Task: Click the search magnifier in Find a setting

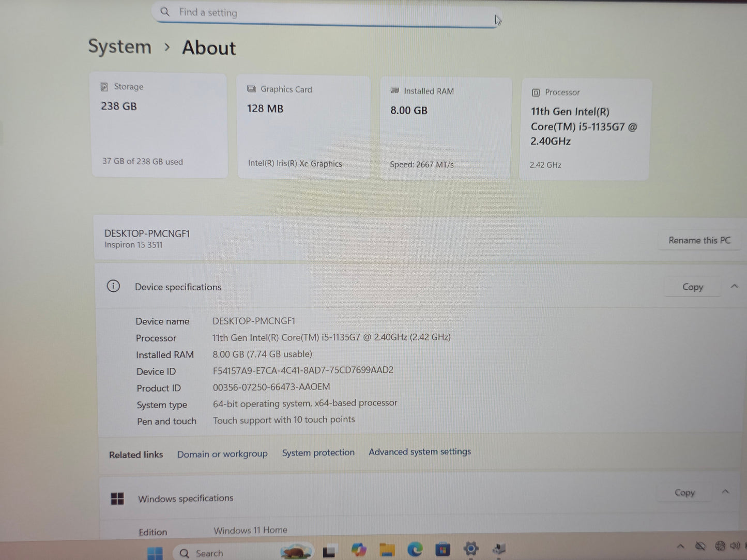Action: coord(165,11)
